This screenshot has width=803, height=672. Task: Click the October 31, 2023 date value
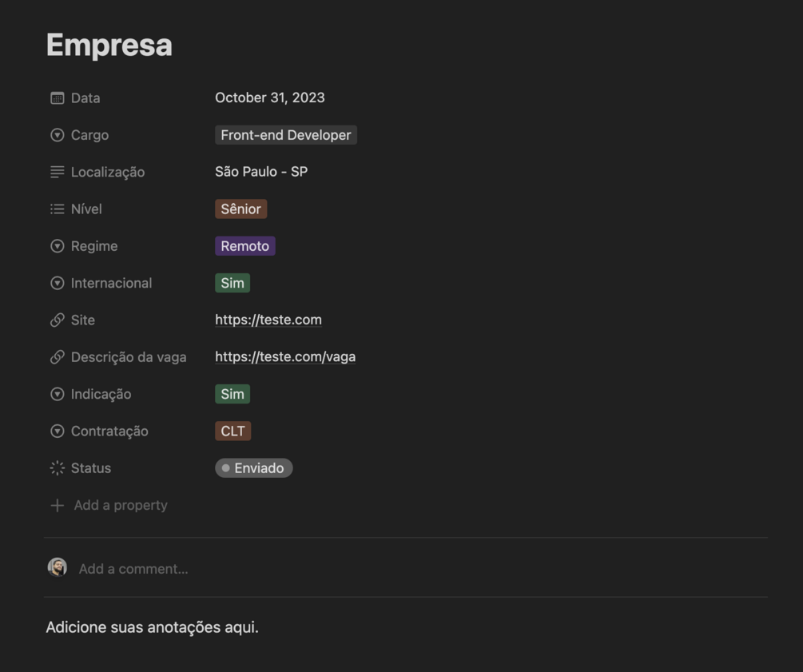click(x=270, y=98)
